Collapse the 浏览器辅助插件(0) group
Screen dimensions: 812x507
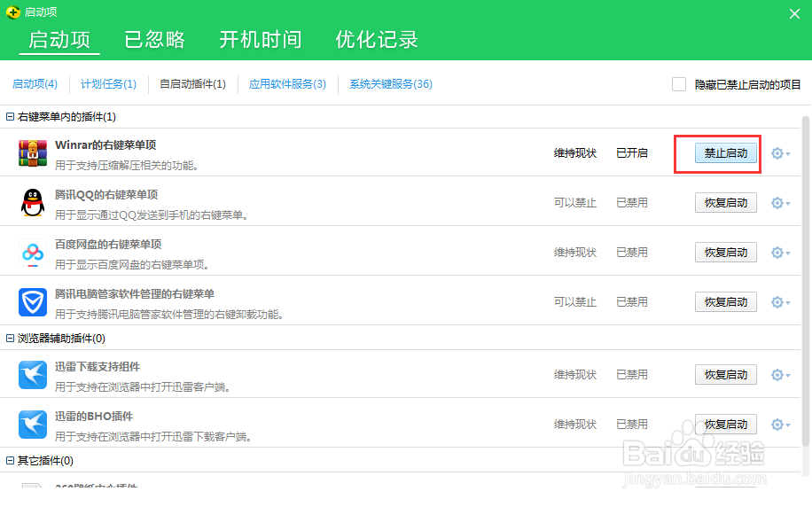pos(10,339)
